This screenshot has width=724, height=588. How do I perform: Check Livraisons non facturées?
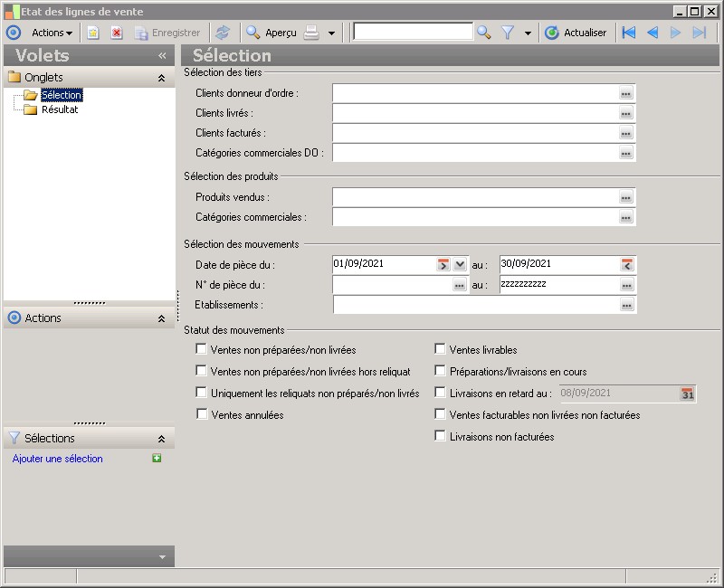click(x=440, y=436)
